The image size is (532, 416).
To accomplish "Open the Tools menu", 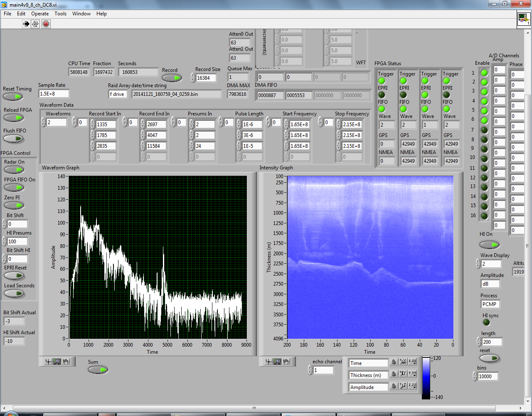I will coord(60,14).
